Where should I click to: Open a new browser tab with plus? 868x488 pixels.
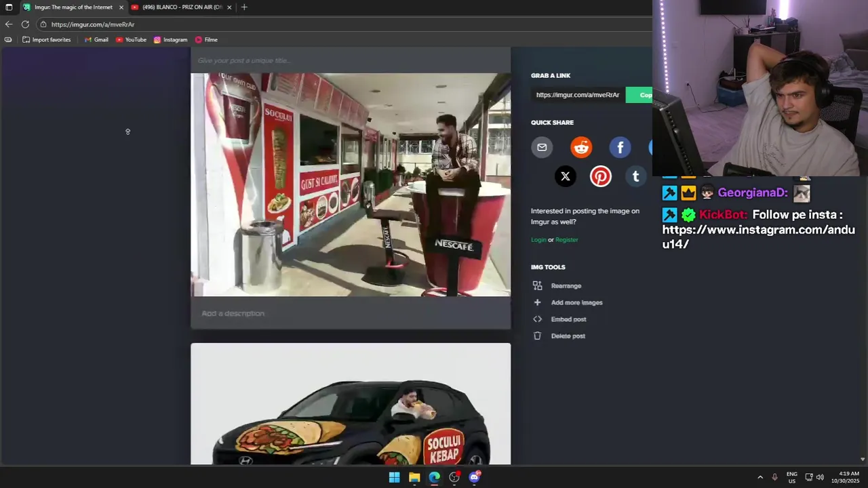pyautogui.click(x=244, y=7)
